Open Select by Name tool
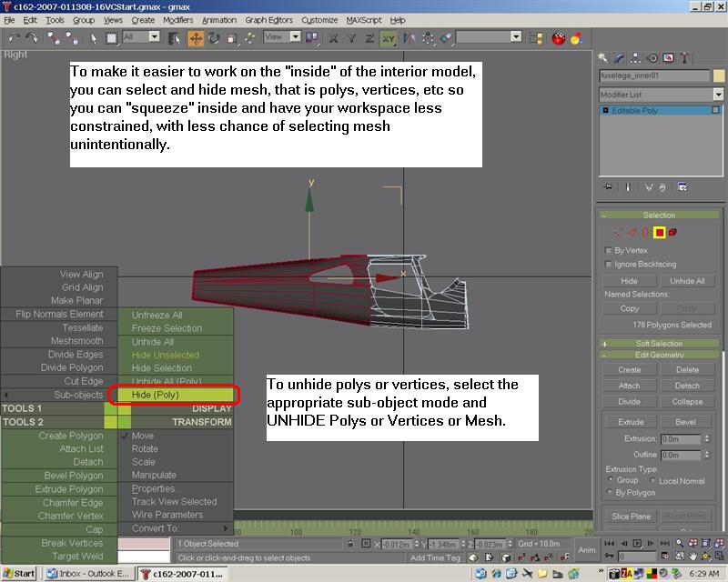Viewport: 728px width, 582px height. tap(175, 38)
